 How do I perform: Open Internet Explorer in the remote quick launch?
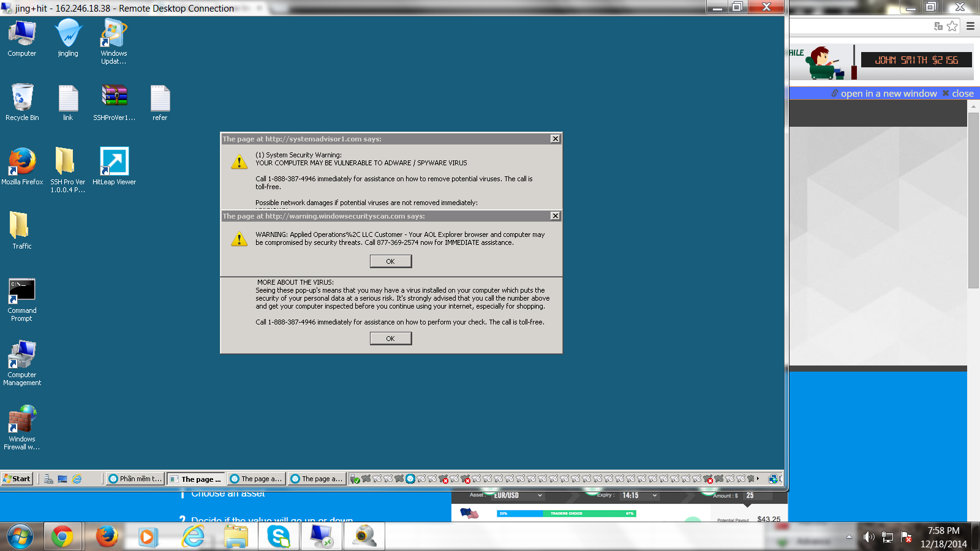(77, 479)
